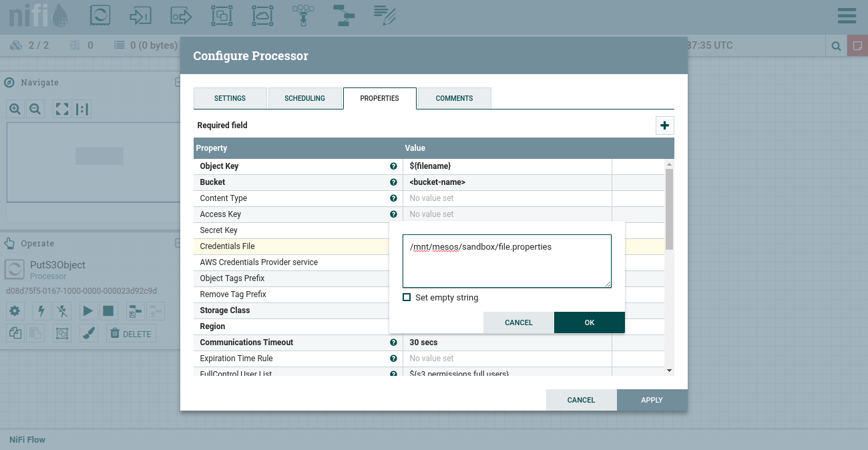
Task: Click the Secret Key property name
Action: (x=218, y=230)
